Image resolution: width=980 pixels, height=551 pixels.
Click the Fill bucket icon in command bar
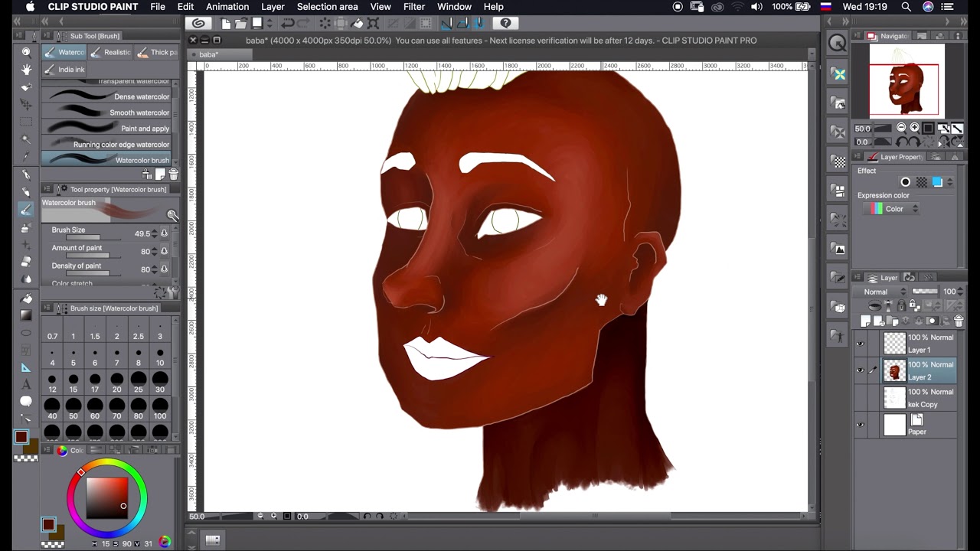358,24
